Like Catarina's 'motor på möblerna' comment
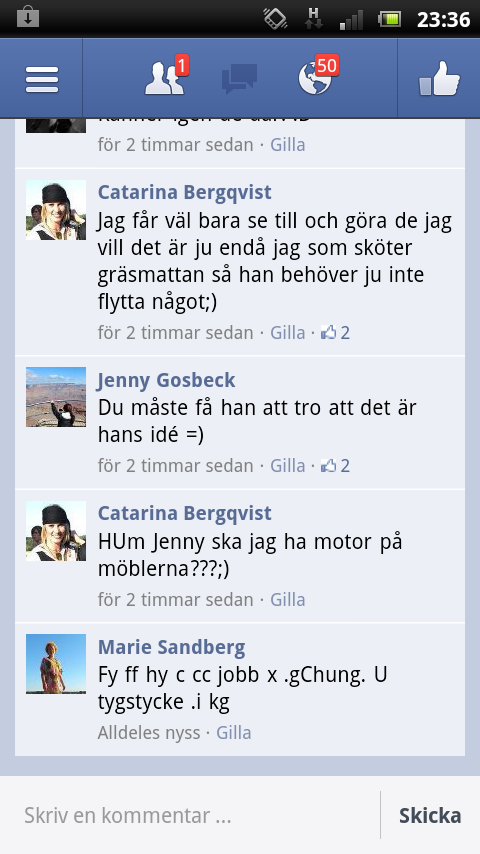This screenshot has width=480, height=854. click(x=288, y=600)
